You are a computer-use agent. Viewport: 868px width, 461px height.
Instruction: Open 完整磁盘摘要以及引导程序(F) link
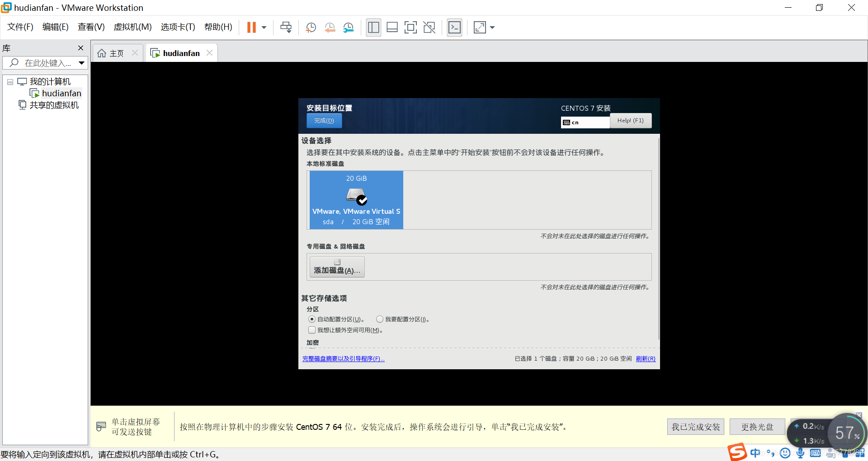coord(344,359)
